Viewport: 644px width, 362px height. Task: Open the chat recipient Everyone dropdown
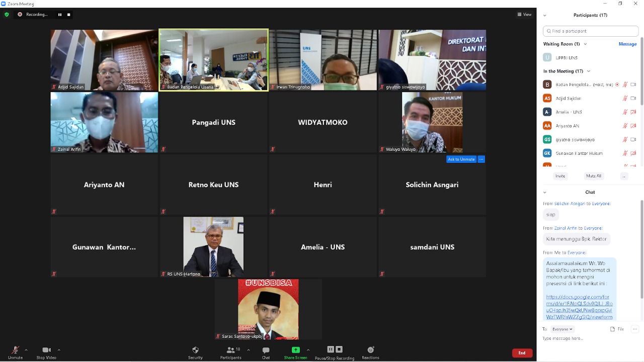tap(561, 329)
